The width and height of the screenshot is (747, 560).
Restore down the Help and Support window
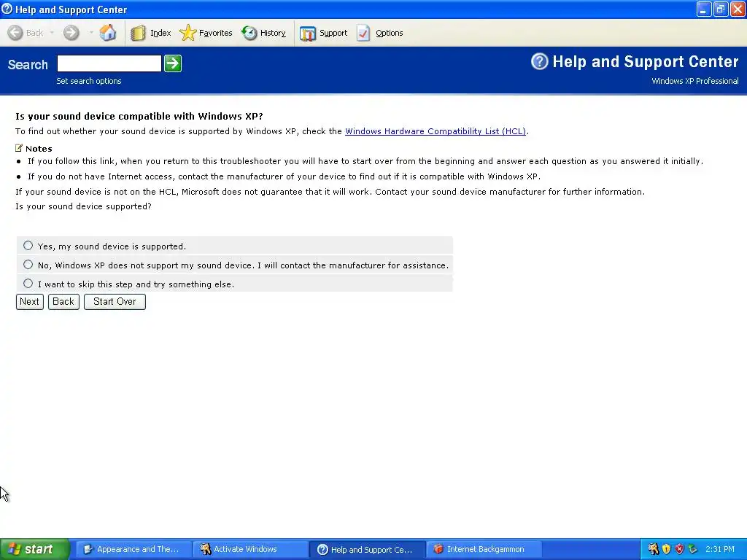tap(721, 9)
